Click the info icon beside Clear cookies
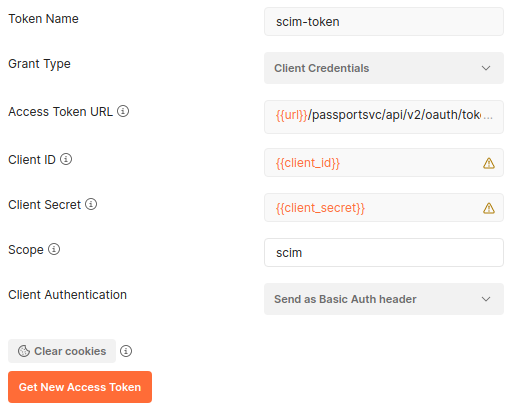This screenshot has height=411, width=515. [126, 351]
